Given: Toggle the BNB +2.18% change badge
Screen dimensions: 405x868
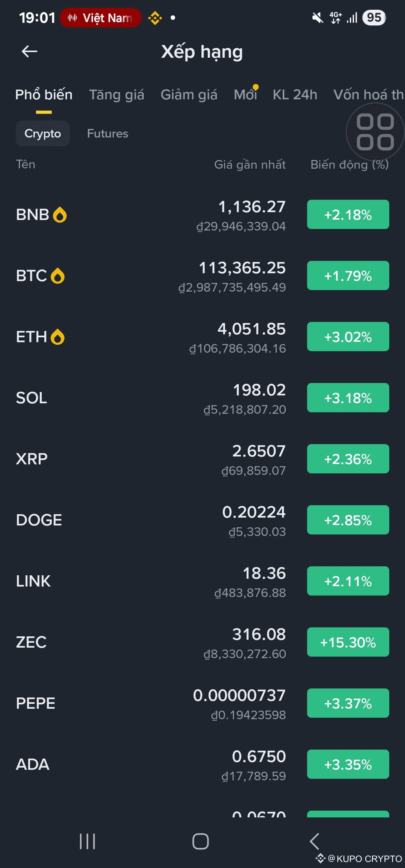Looking at the screenshot, I should (348, 214).
